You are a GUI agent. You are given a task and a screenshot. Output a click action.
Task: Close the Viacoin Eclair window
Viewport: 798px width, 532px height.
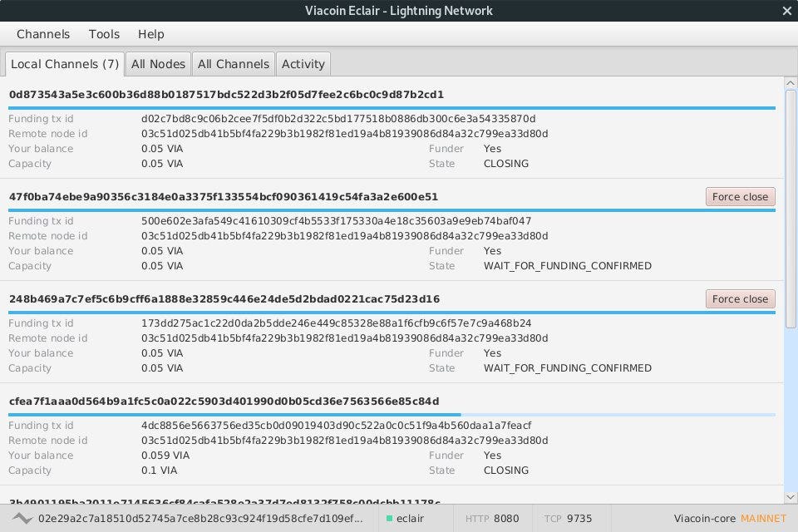(x=787, y=11)
